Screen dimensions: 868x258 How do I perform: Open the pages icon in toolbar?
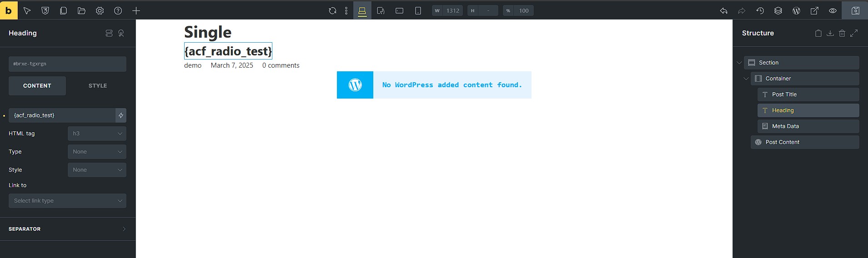tap(63, 10)
